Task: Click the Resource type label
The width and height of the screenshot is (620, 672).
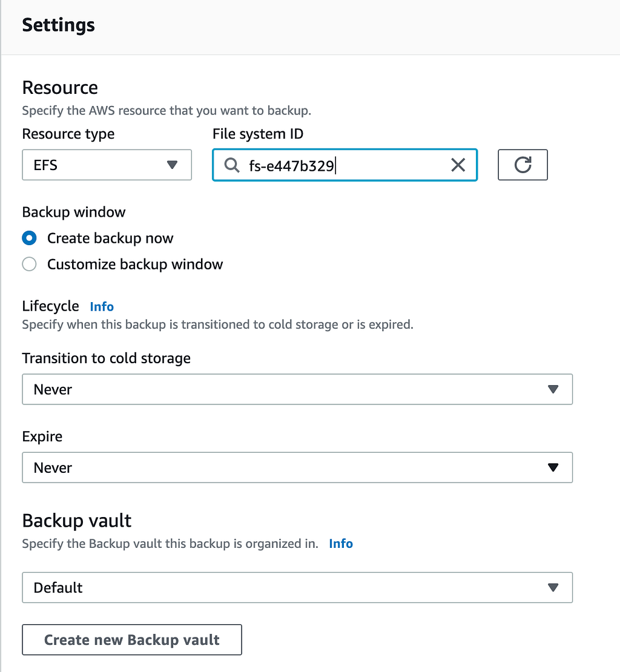Action: click(x=68, y=134)
